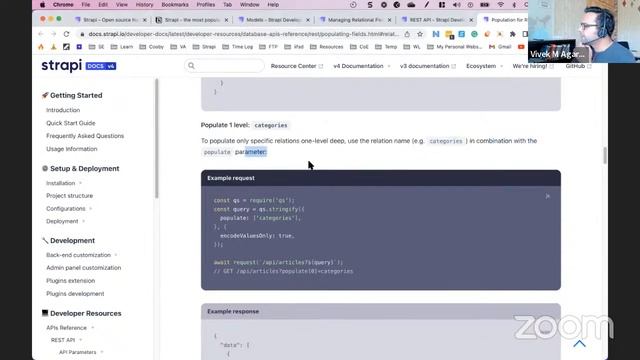
Task: Click the docs search input field
Action: pyautogui.click(x=224, y=66)
